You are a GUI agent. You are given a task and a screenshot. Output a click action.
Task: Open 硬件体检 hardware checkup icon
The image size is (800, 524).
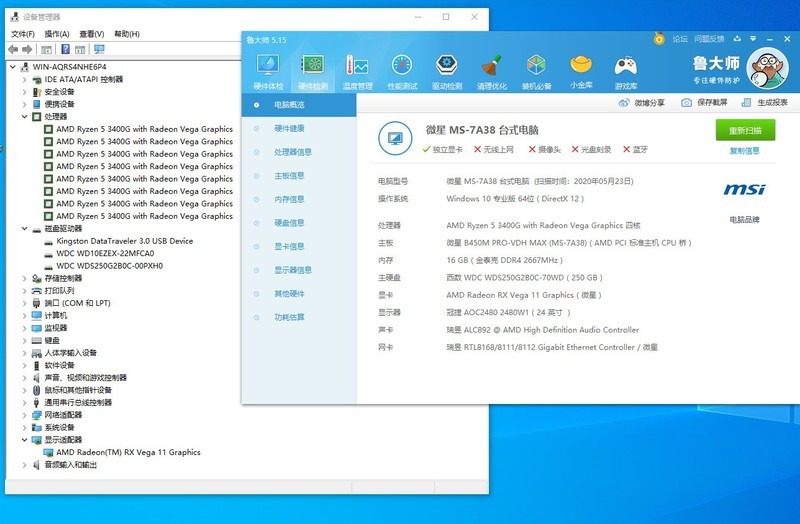pyautogui.click(x=268, y=70)
